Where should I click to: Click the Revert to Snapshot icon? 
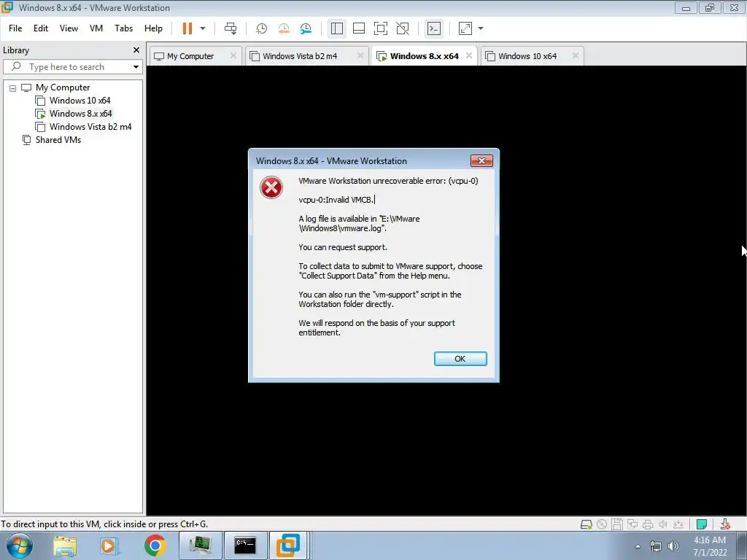(284, 28)
